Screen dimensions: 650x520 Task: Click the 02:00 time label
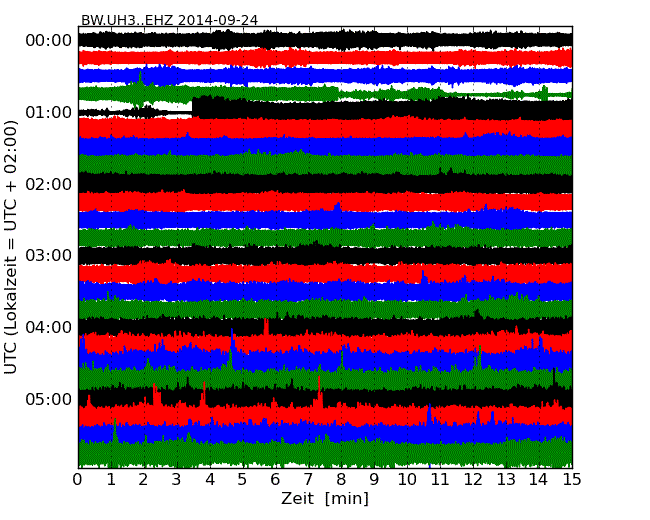(x=49, y=184)
